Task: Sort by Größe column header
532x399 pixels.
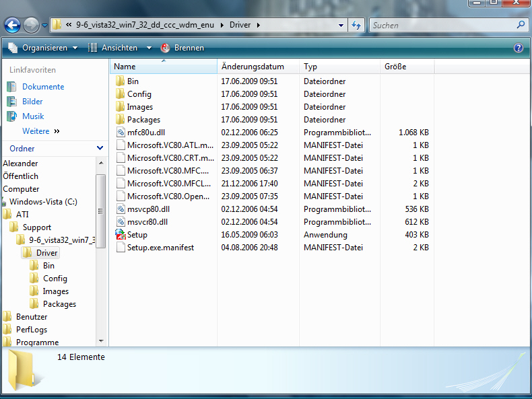Action: [407, 67]
